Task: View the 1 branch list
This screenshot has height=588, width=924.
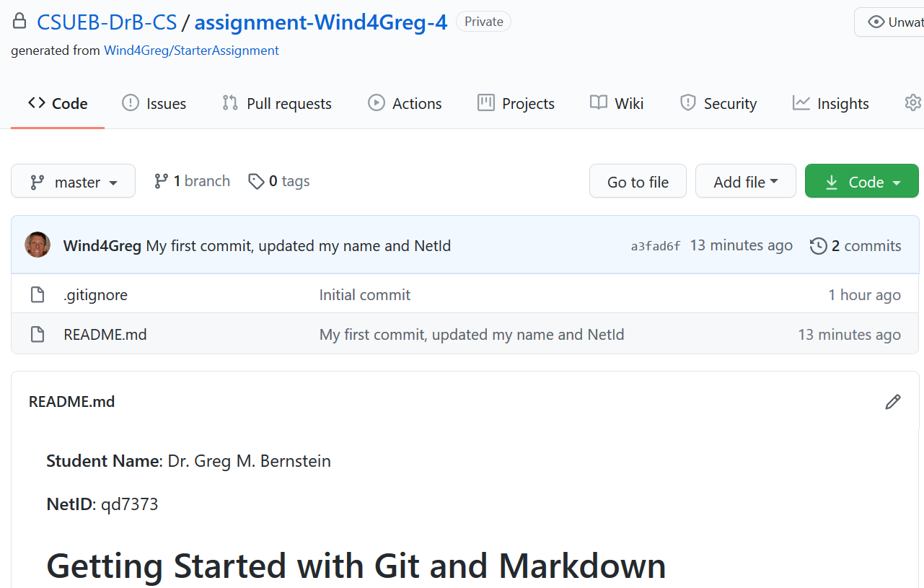Action: (x=193, y=181)
